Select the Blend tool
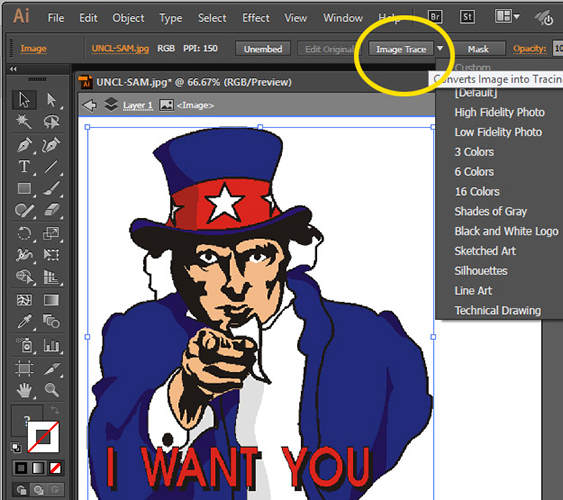 51,322
